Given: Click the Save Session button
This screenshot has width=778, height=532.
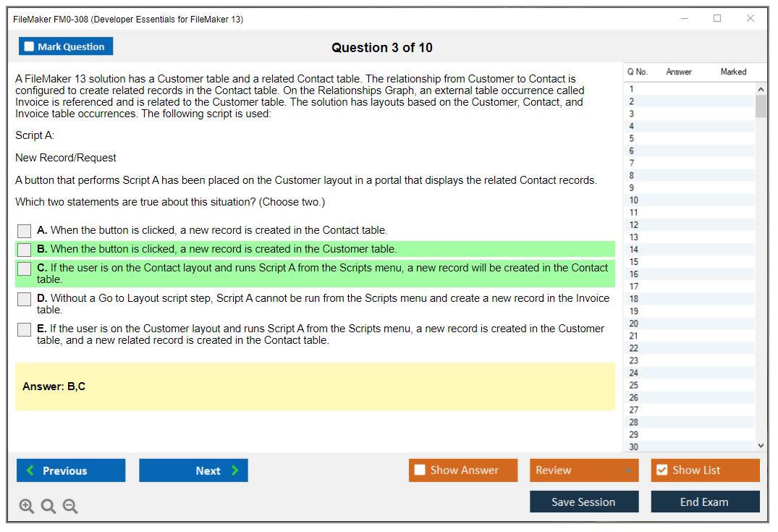Looking at the screenshot, I should (583, 502).
